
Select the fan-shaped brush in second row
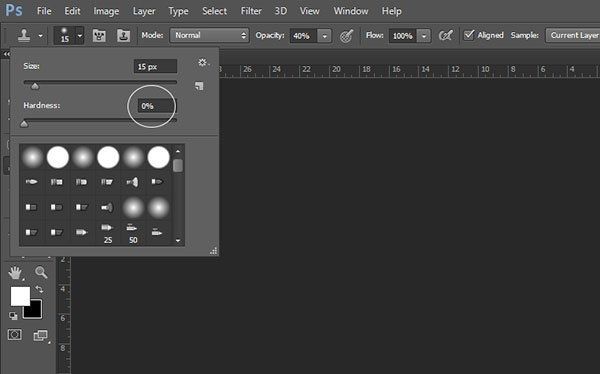pos(133,182)
